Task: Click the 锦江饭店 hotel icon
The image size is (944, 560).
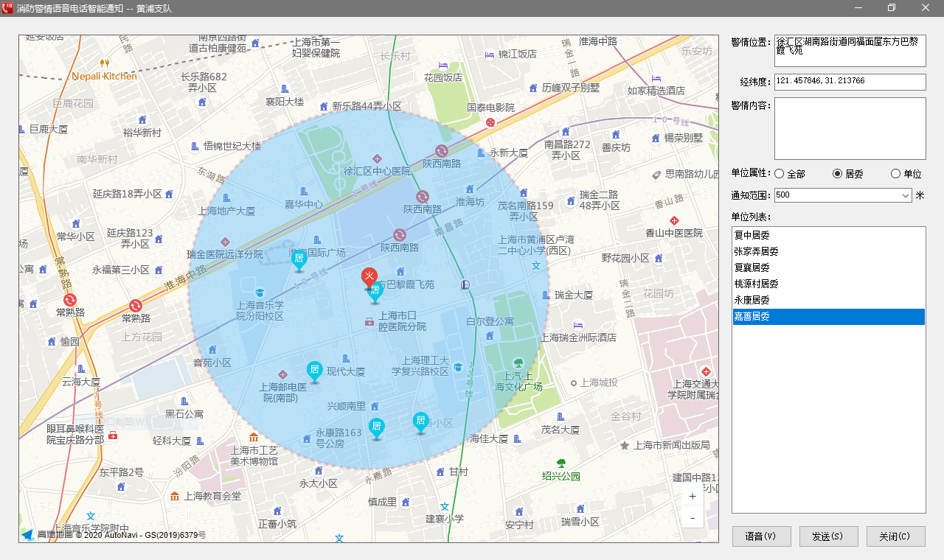Action: [489, 55]
